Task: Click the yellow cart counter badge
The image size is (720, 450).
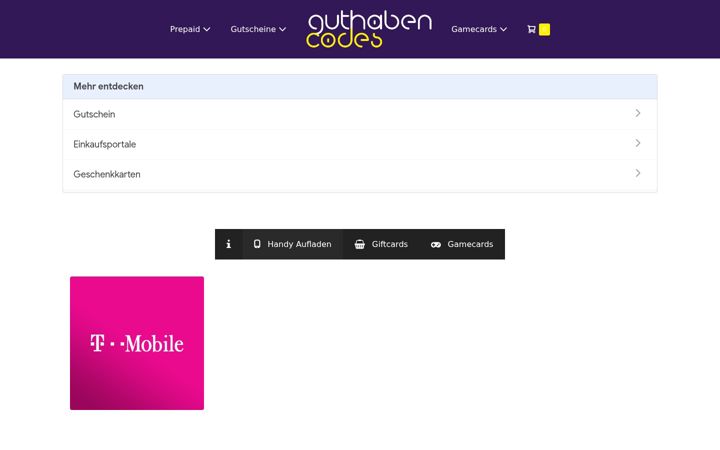Action: (544, 29)
